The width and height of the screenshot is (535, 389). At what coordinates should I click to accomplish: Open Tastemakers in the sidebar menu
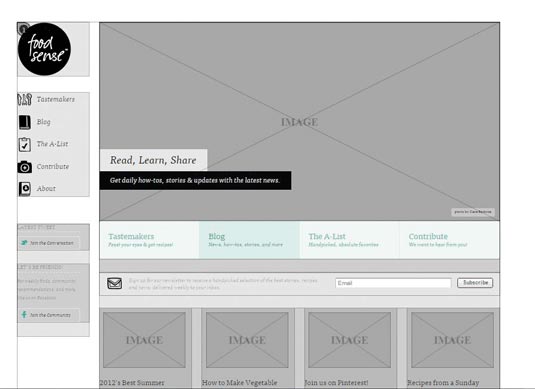[x=56, y=99]
